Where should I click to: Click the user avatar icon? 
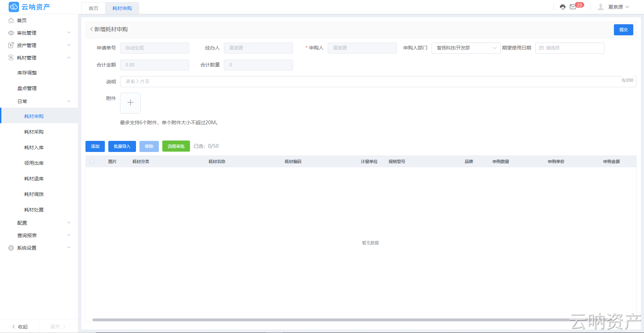coord(601,7)
